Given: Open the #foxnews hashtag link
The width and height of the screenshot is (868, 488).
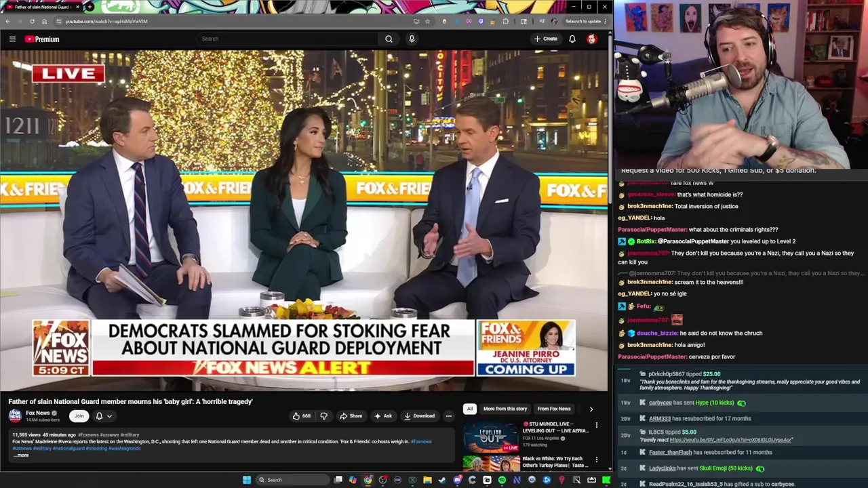Looking at the screenshot, I should (421, 442).
